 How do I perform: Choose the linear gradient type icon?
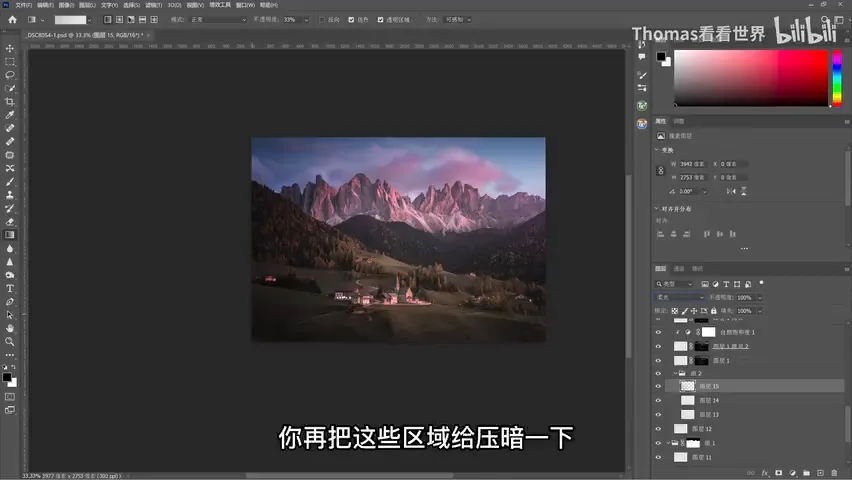[x=108, y=20]
